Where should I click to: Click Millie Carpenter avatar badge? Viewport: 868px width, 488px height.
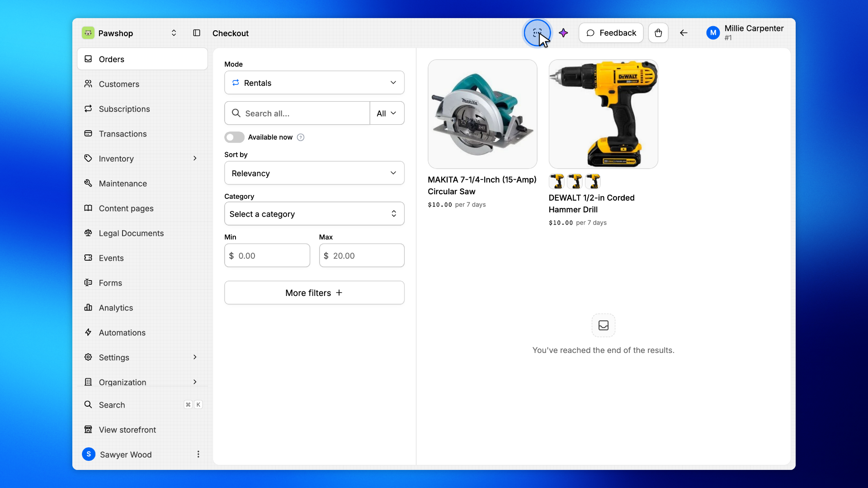coord(713,33)
